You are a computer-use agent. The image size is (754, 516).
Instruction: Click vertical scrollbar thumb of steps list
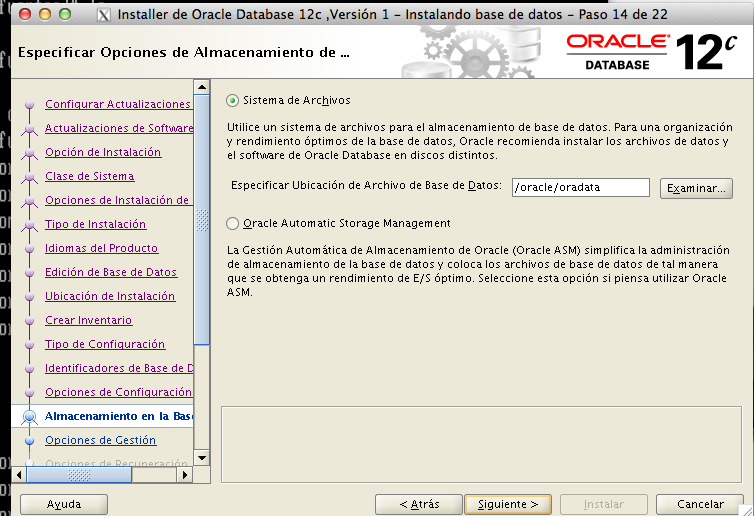tap(202, 220)
